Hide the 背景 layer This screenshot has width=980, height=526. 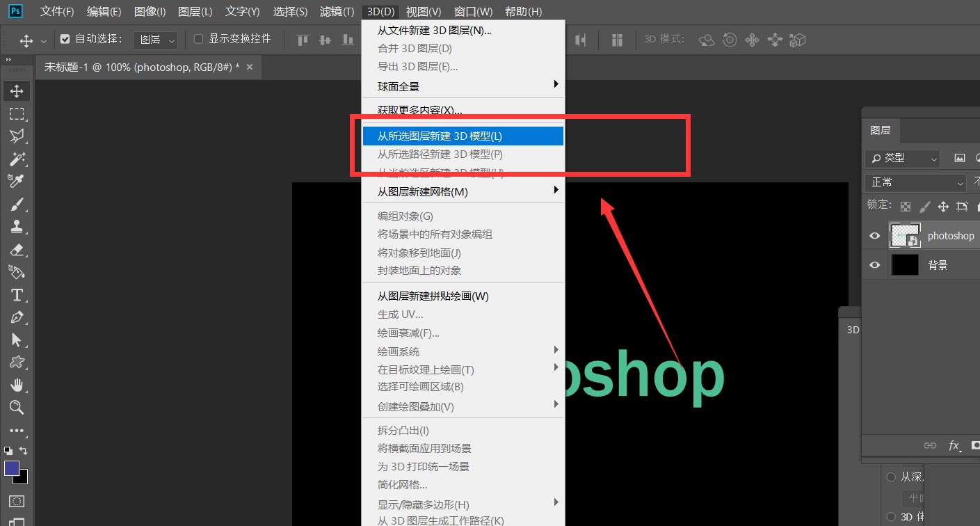(874, 264)
